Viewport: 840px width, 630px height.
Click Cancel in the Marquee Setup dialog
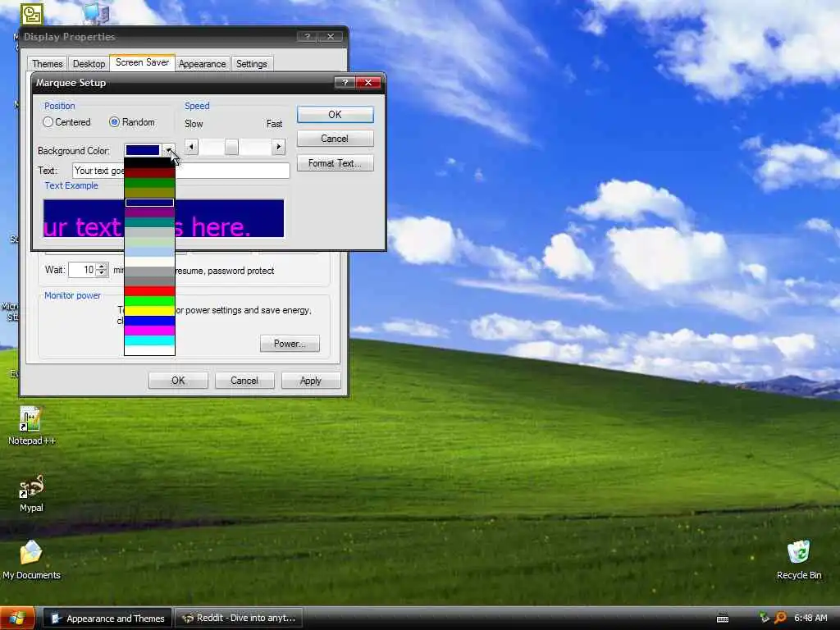pos(335,139)
